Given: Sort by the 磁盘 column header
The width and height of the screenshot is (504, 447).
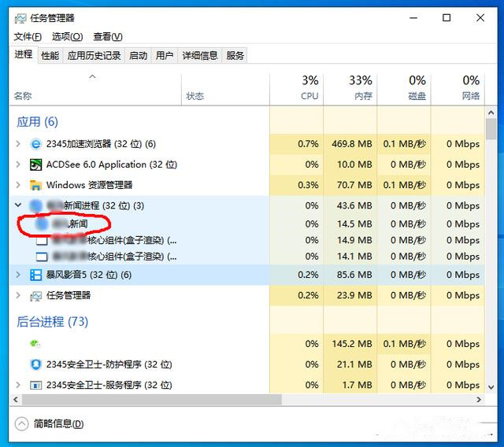Looking at the screenshot, I should click(x=404, y=89).
